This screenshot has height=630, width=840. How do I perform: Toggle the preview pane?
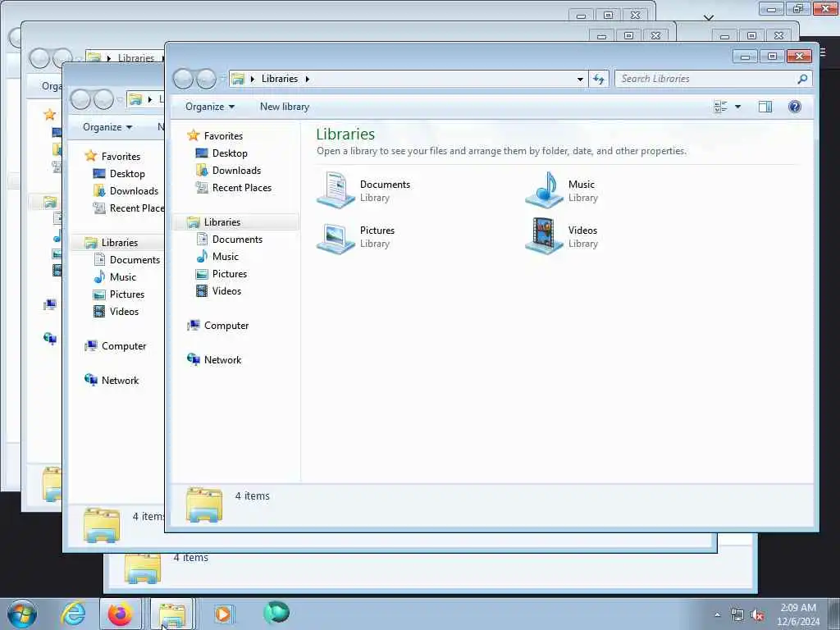pyautogui.click(x=765, y=107)
